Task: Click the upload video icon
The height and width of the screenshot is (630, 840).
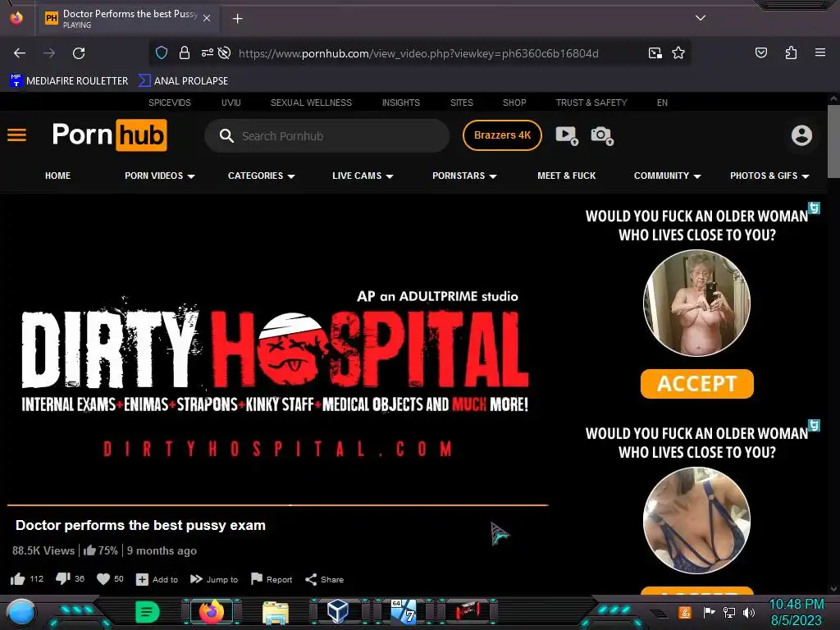Action: pos(567,135)
